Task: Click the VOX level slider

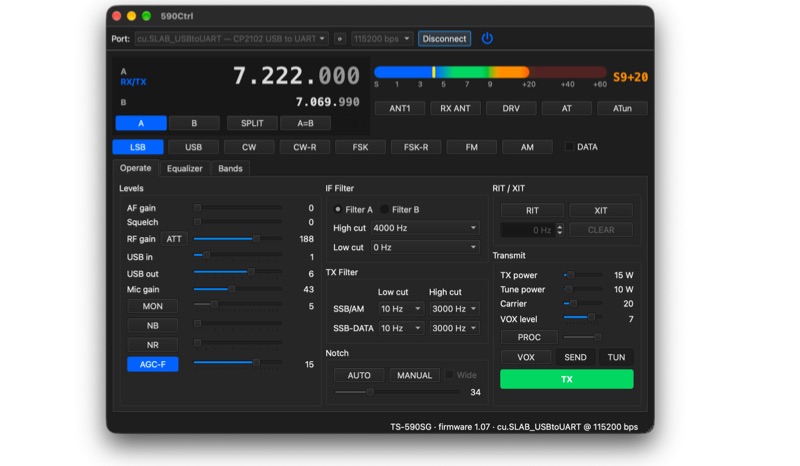Action: 583,317
